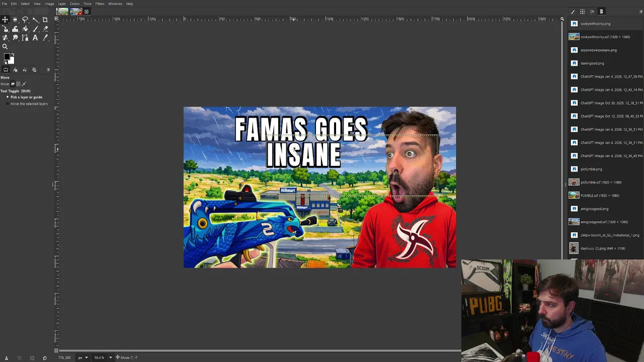
Task: Set Move mode to path
Action: click(x=24, y=84)
